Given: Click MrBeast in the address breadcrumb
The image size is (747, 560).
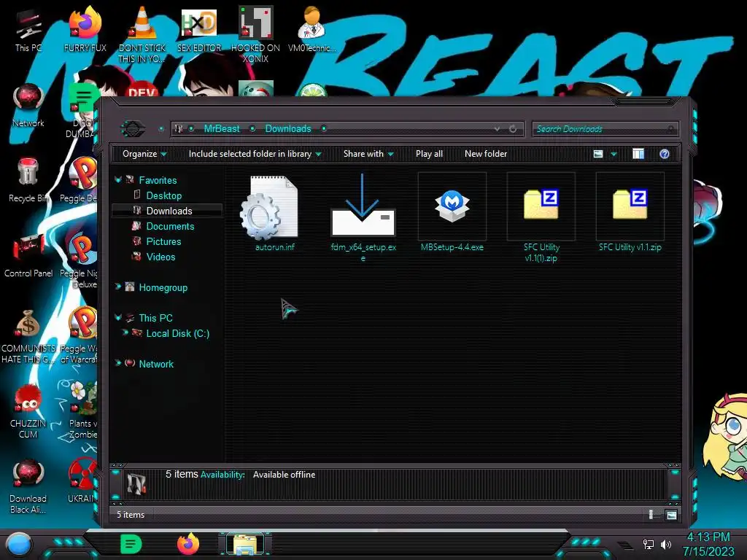Looking at the screenshot, I should [222, 128].
